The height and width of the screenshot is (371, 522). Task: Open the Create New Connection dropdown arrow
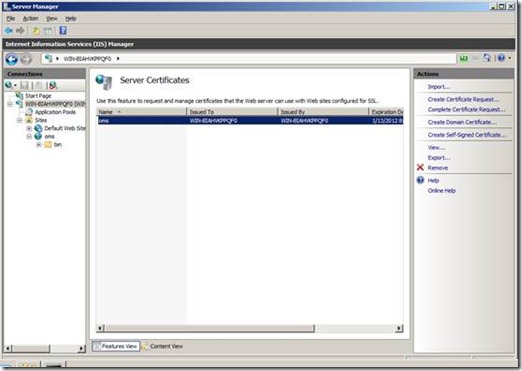coord(15,86)
